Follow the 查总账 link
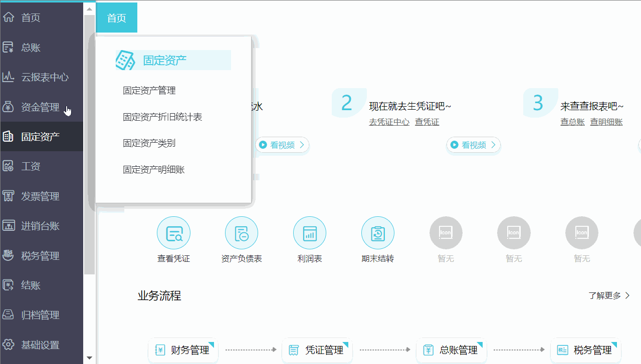Screen dimensions: 641x364 [572, 122]
